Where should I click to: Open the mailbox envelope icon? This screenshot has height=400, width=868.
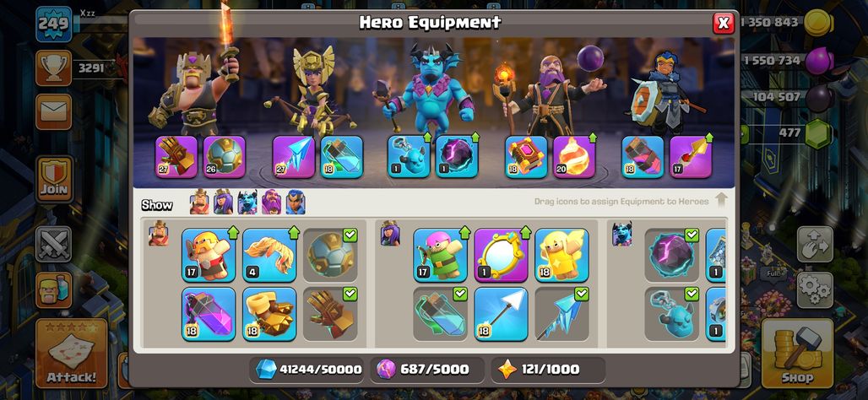tap(54, 111)
